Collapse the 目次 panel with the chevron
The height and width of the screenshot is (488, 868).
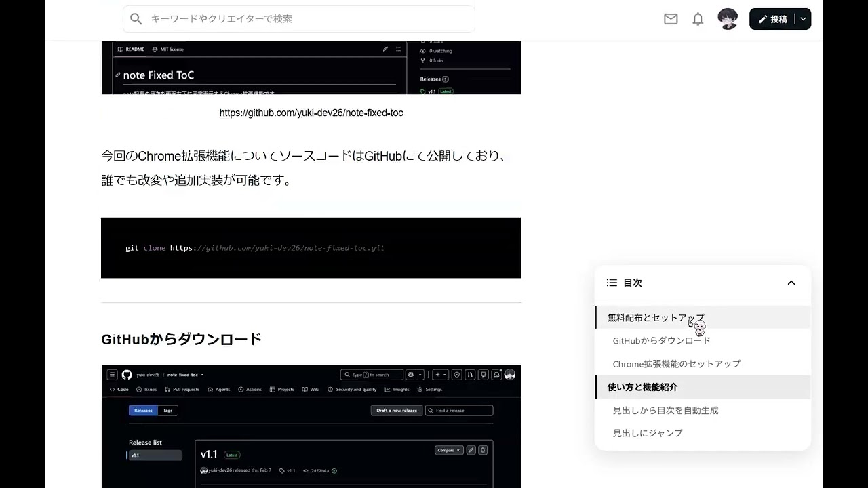[x=791, y=283]
